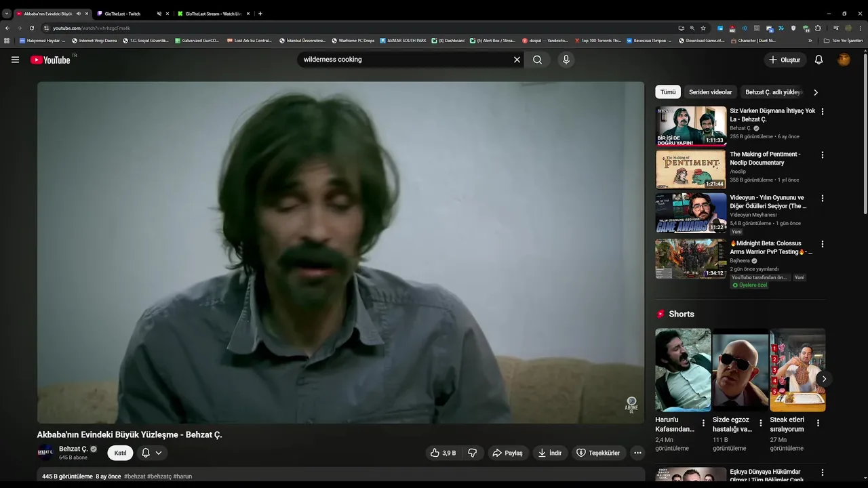Select the Seriden videolar chip
Screen dimensions: 868x488
(710, 92)
